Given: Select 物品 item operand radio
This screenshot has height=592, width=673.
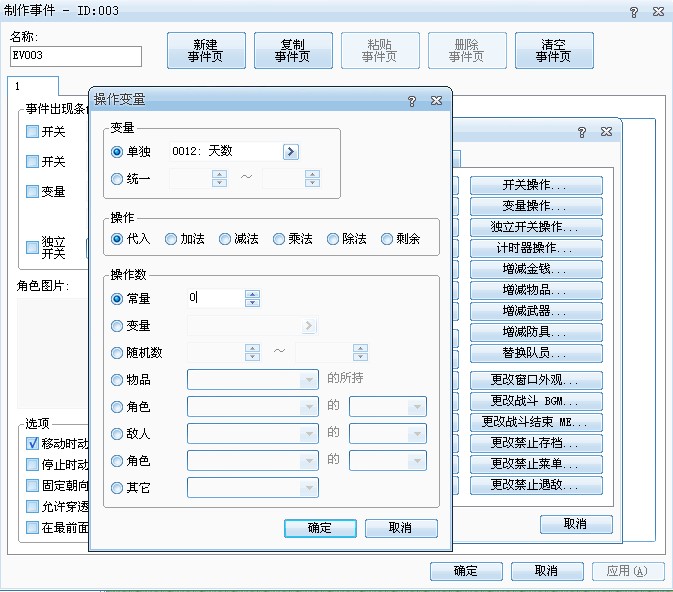Looking at the screenshot, I should click(117, 380).
